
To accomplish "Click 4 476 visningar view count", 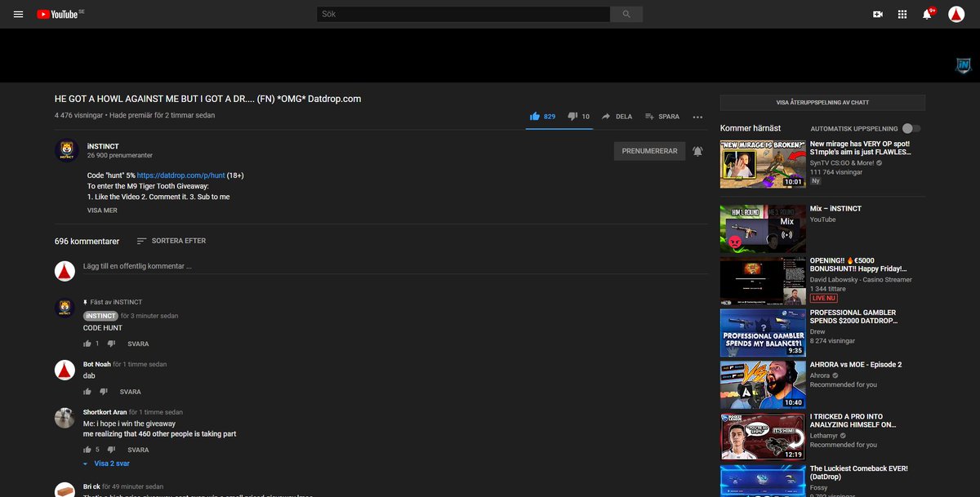I will (79, 116).
